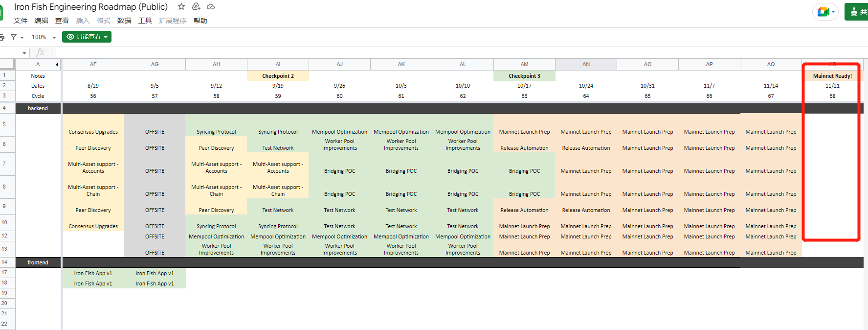Select the Cycle label cell
Image resolution: width=868 pixels, height=330 pixels.
click(x=38, y=96)
